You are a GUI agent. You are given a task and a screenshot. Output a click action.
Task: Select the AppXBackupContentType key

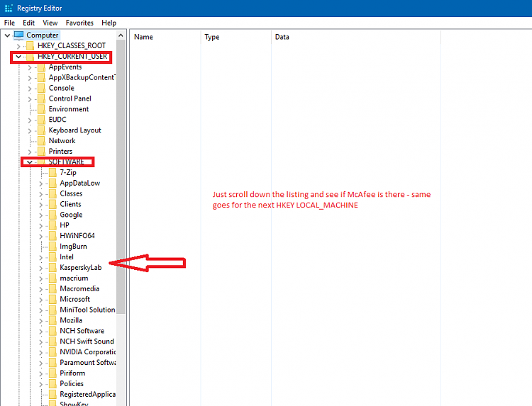point(82,78)
